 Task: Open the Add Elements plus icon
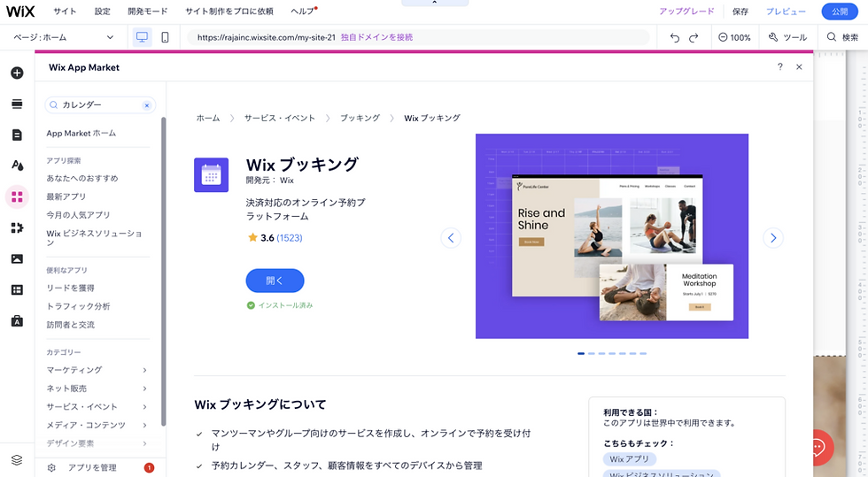tap(17, 73)
